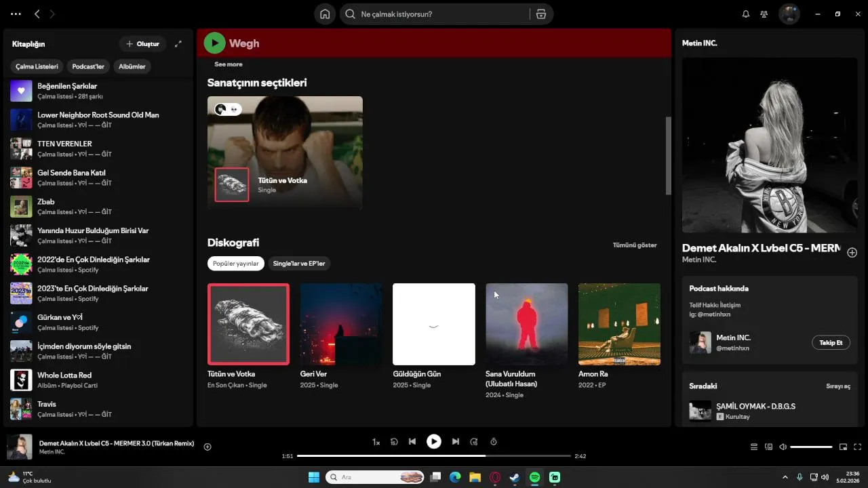This screenshot has width=868, height=488.
Task: Open the Travis playlist
Action: coord(98,409)
